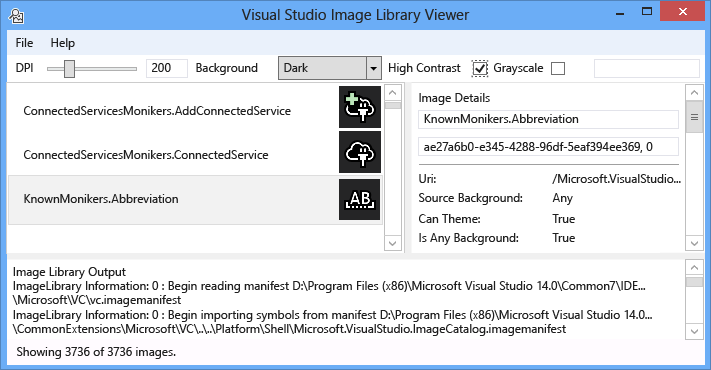This screenshot has width=711, height=370.
Task: Close the Image Library Viewer window
Action: (x=682, y=12)
